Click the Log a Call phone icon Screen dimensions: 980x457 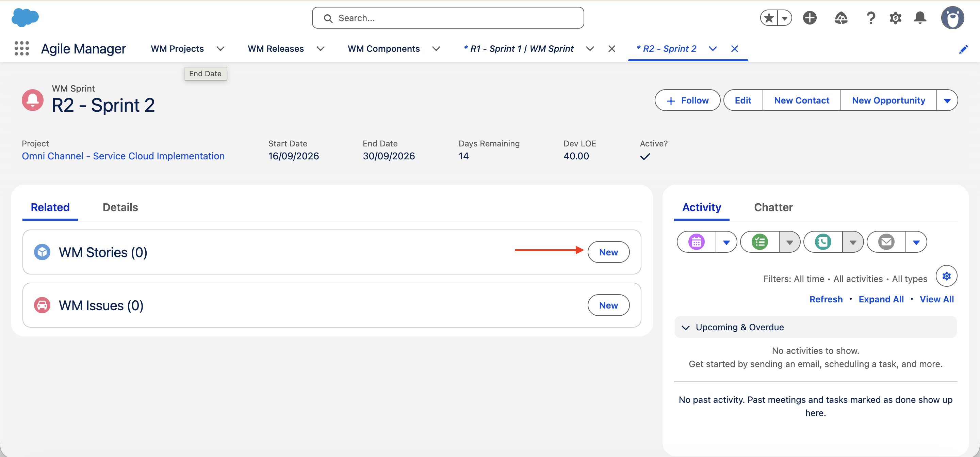click(x=823, y=242)
